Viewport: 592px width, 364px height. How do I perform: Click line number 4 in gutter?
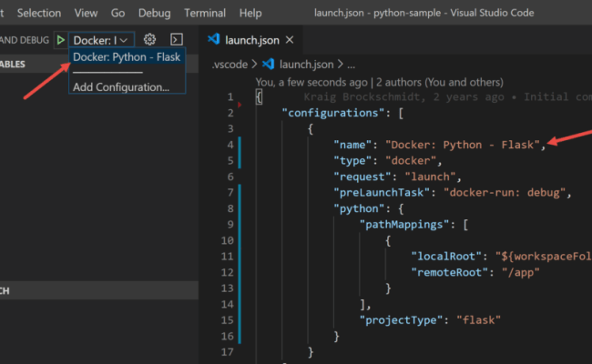[x=230, y=145]
